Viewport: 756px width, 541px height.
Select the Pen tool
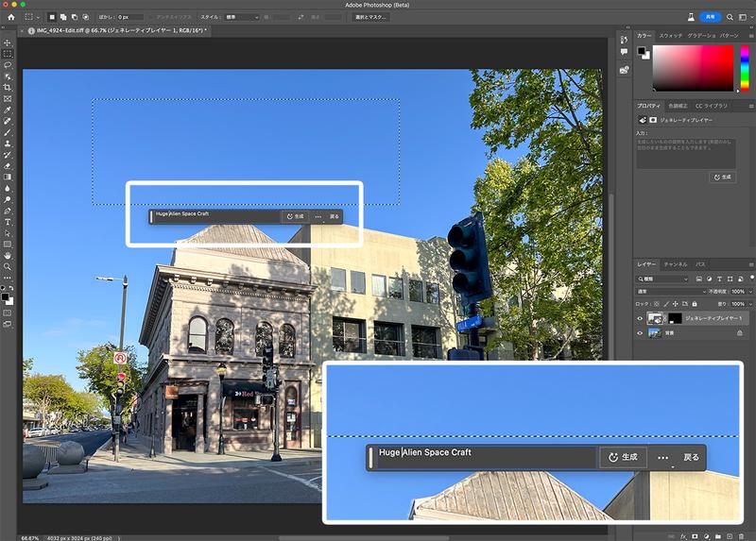pos(8,211)
